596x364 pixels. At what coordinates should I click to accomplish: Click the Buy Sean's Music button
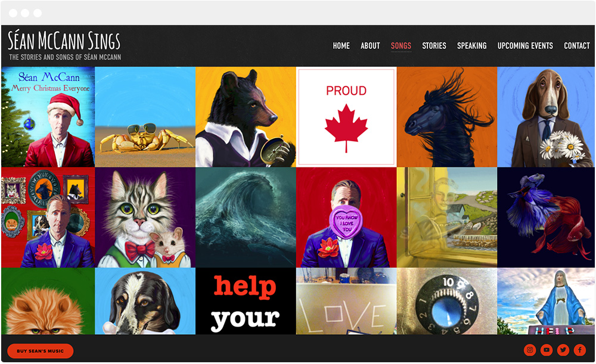pyautogui.click(x=41, y=351)
